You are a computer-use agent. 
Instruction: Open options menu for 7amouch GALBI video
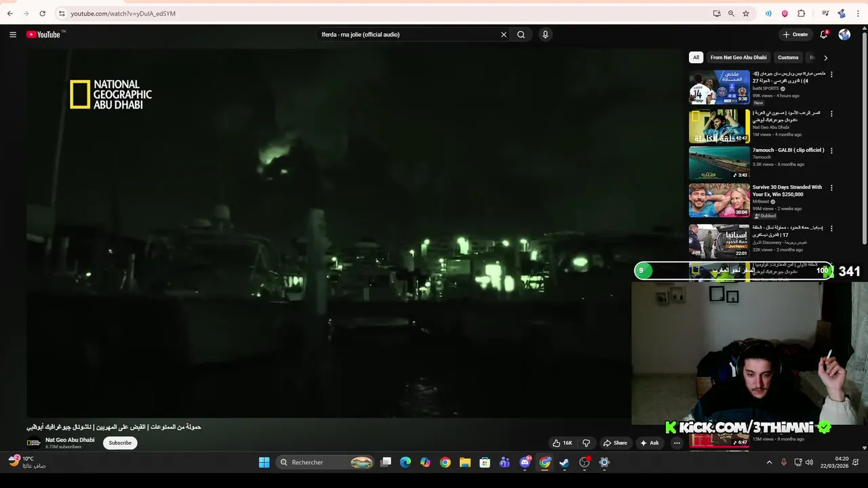coord(831,150)
